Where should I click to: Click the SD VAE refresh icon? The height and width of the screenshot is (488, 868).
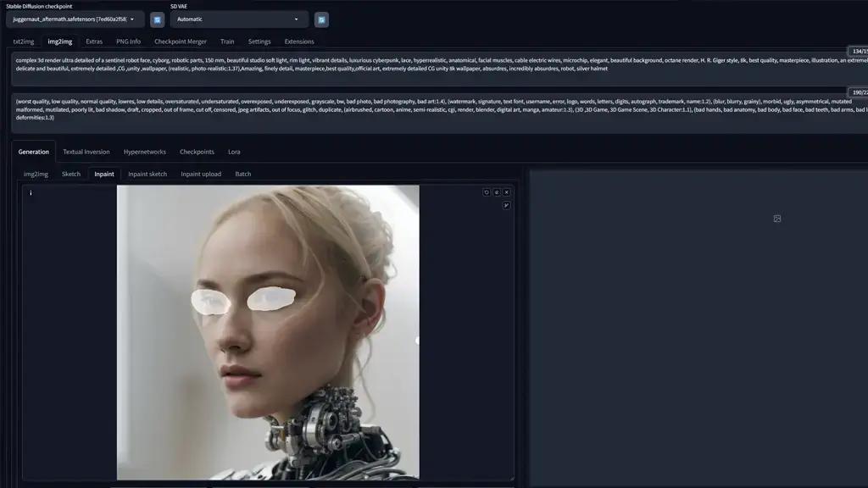tap(321, 19)
